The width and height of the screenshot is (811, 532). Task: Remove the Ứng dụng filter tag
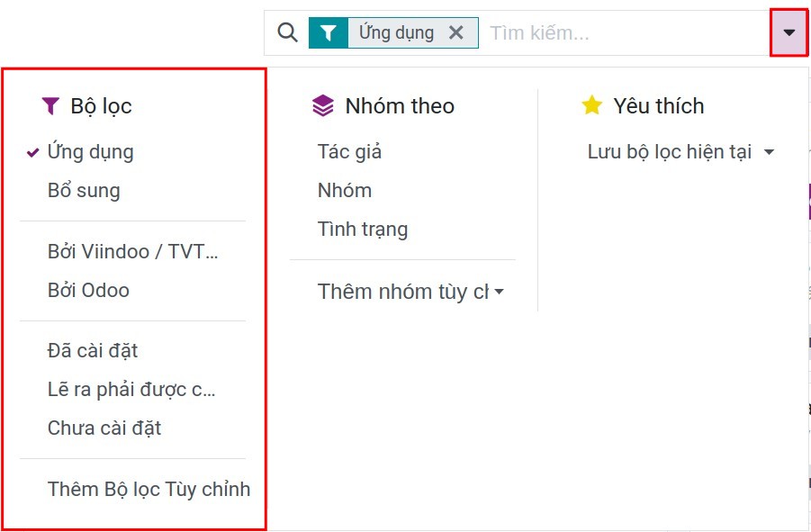coord(455,33)
